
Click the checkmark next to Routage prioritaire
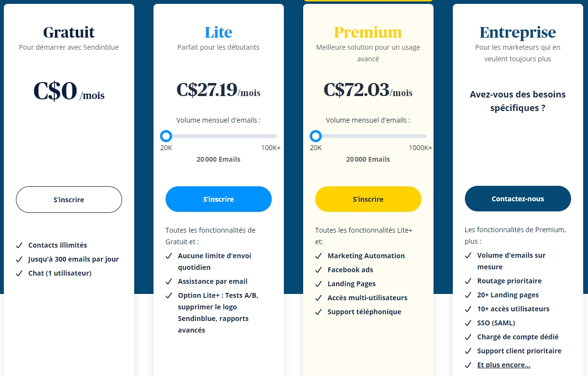coord(468,281)
